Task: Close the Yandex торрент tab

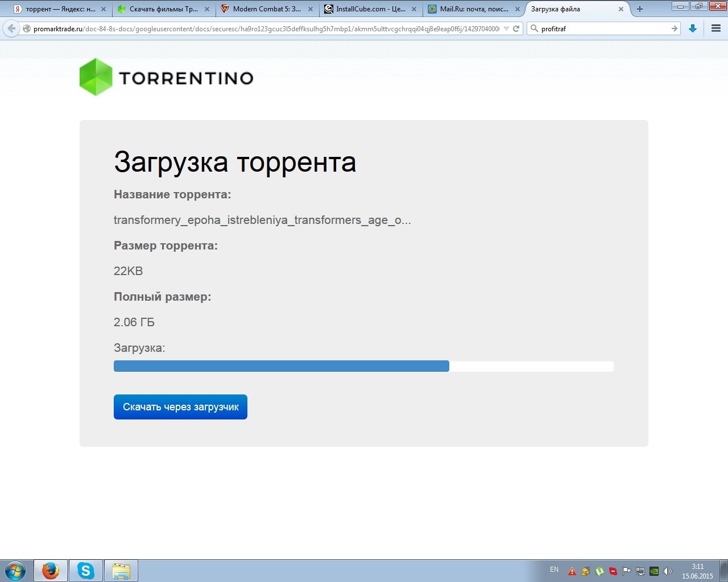Action: pyautogui.click(x=103, y=9)
